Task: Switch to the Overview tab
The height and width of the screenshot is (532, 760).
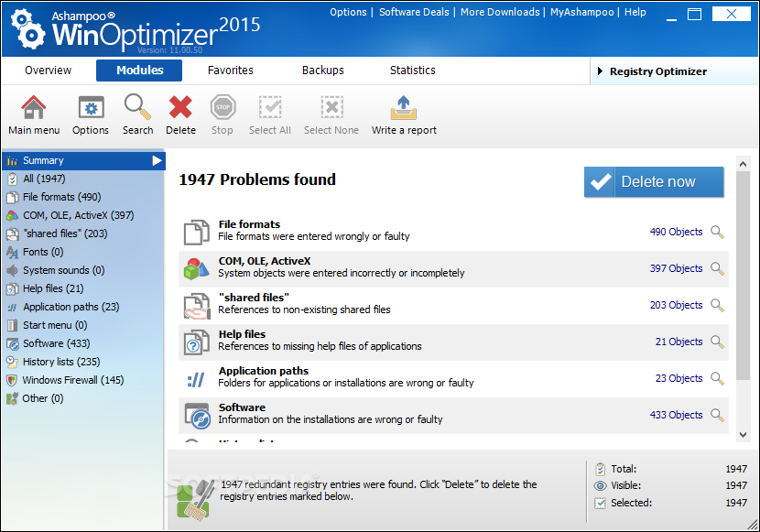Action: click(48, 71)
